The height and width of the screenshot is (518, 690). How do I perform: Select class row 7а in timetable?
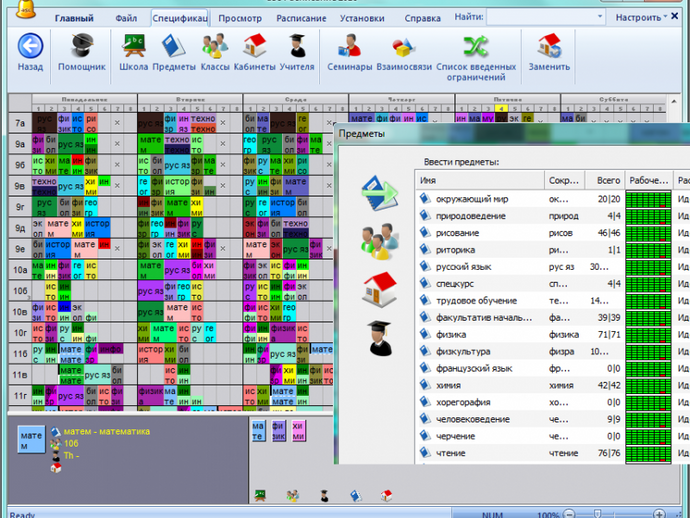pyautogui.click(x=20, y=123)
